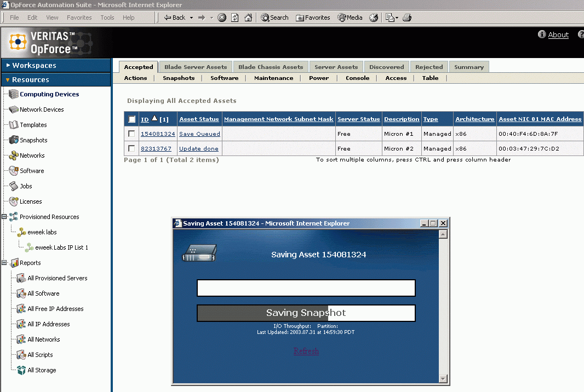Click the All Scripts report icon

point(21,355)
